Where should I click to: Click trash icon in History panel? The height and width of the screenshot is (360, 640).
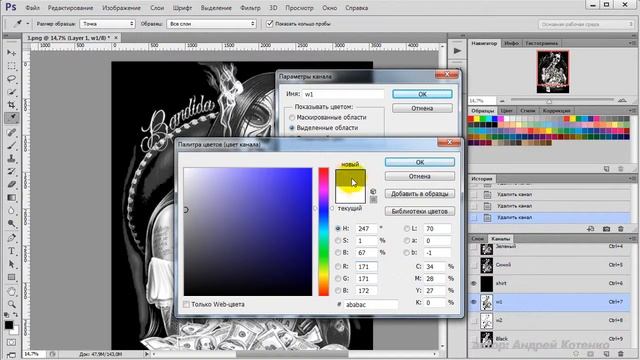(x=621, y=229)
